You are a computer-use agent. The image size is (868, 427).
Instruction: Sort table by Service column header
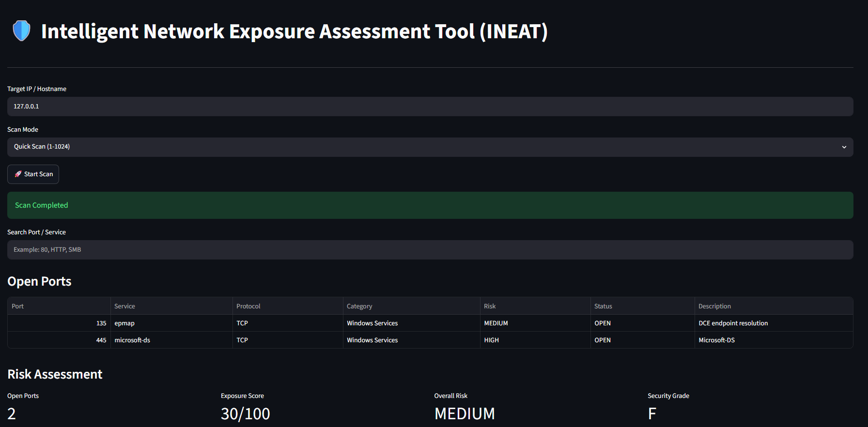[x=171, y=306]
